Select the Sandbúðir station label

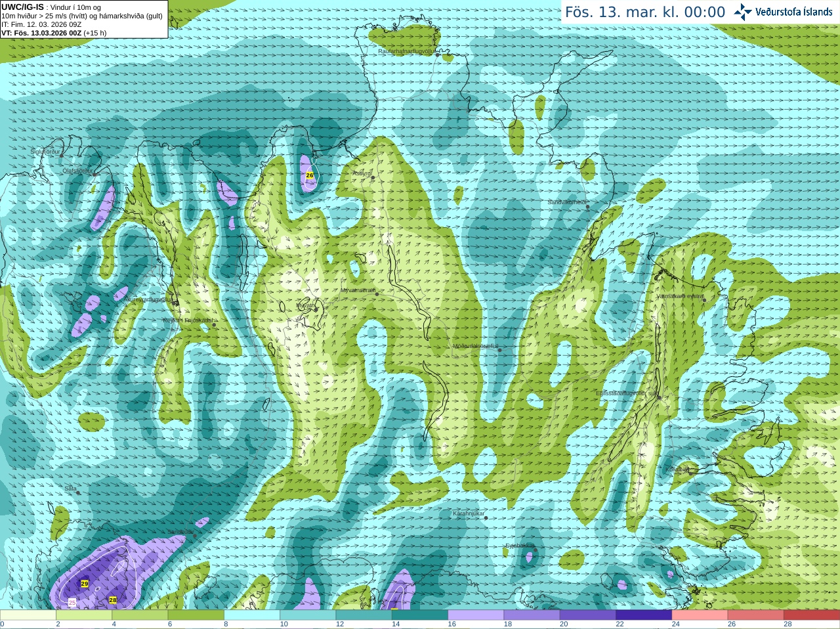click(180, 532)
